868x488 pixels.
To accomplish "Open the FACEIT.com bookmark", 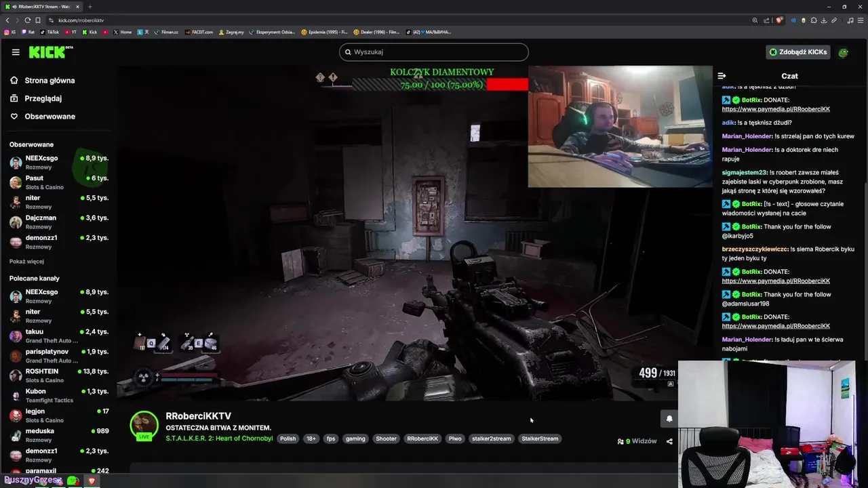I will tap(198, 32).
